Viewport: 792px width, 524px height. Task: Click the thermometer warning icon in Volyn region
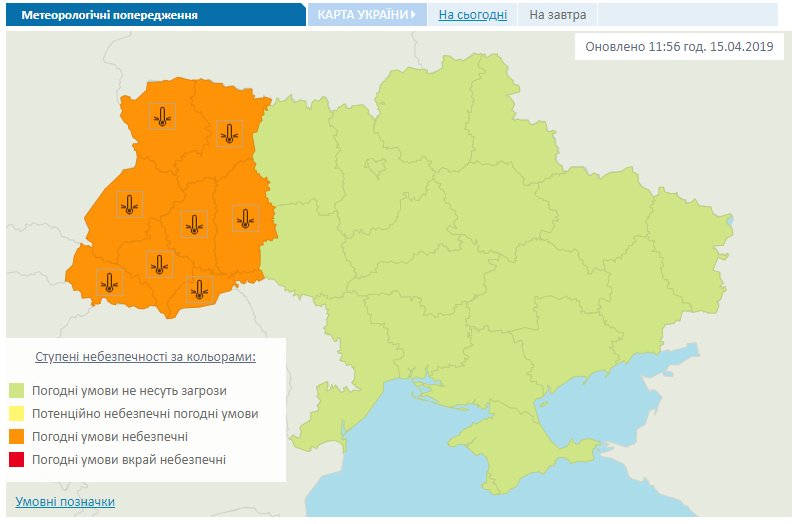pyautogui.click(x=163, y=117)
